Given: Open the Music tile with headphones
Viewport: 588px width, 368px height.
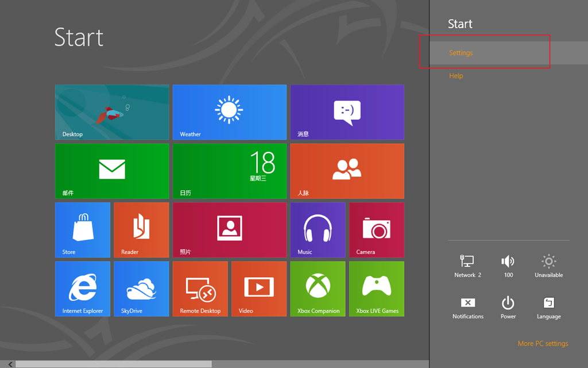Looking at the screenshot, I should click(318, 229).
